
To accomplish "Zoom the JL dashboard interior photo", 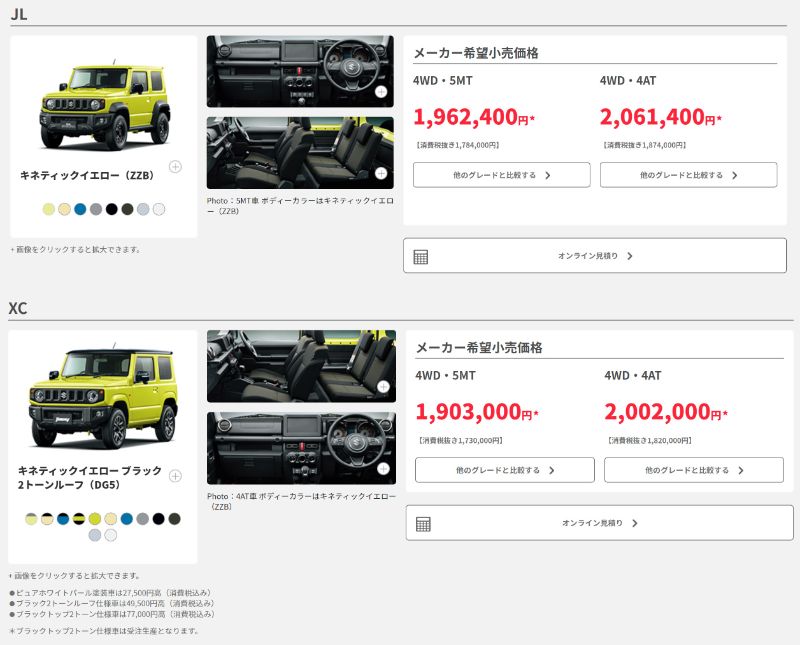I will tap(381, 92).
